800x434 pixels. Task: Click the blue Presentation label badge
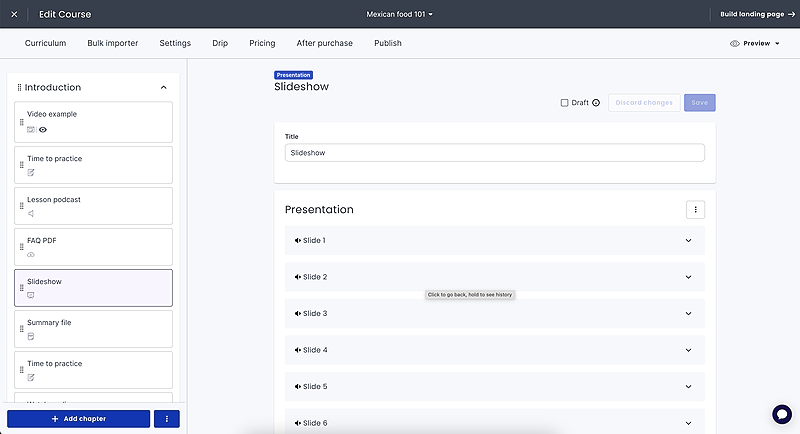pos(293,75)
